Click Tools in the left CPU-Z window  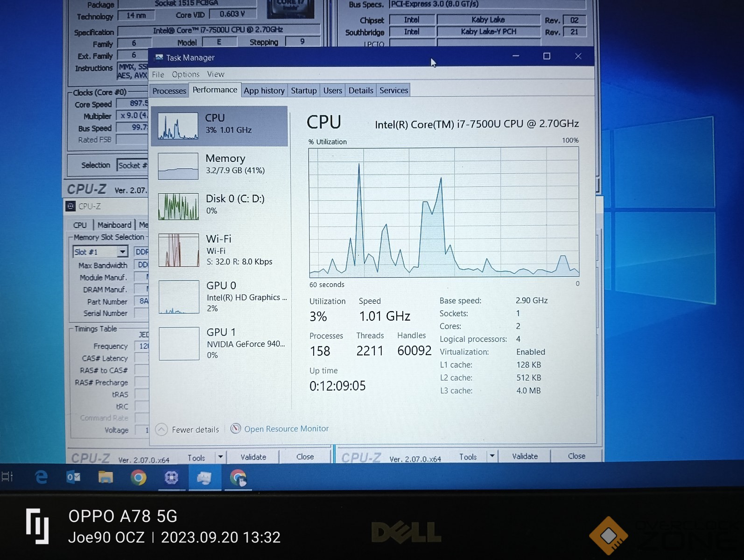(x=197, y=458)
